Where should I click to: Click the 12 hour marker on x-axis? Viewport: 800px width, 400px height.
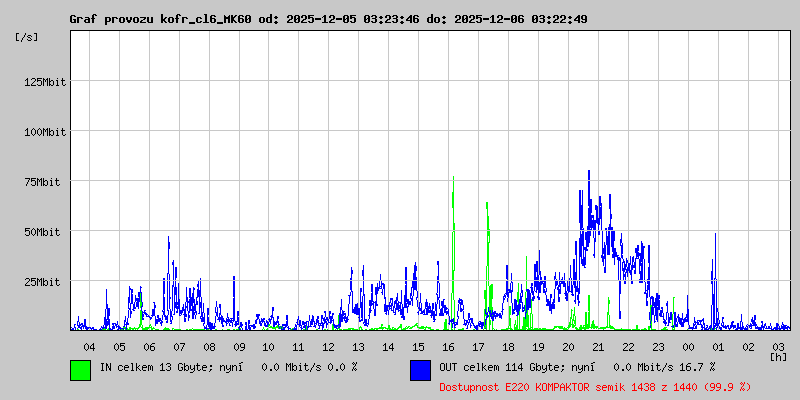click(328, 346)
